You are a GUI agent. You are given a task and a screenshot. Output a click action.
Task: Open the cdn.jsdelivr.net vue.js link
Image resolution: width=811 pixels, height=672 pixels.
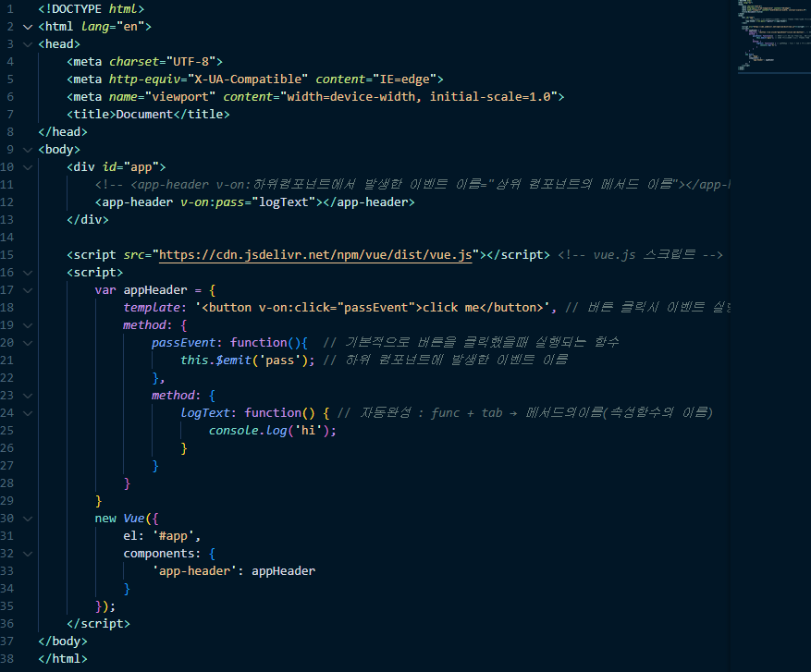click(315, 255)
